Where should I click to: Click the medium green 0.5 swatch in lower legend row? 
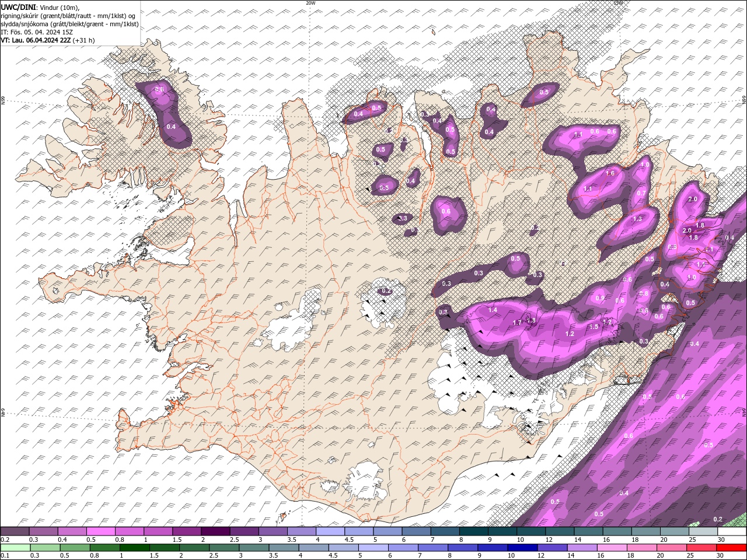[75, 547]
